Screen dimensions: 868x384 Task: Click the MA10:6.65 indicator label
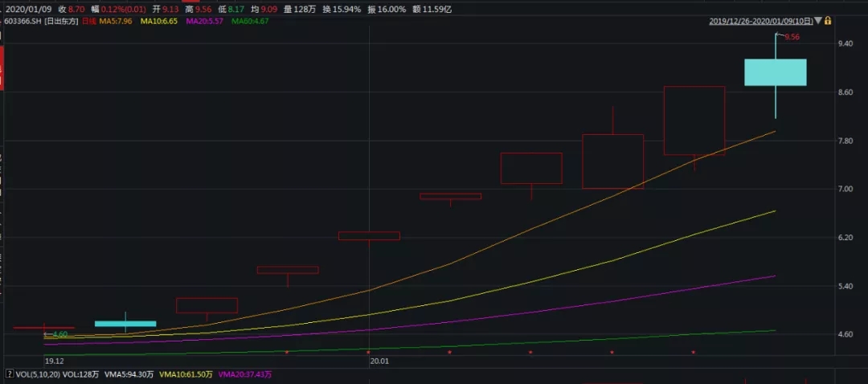pyautogui.click(x=160, y=21)
